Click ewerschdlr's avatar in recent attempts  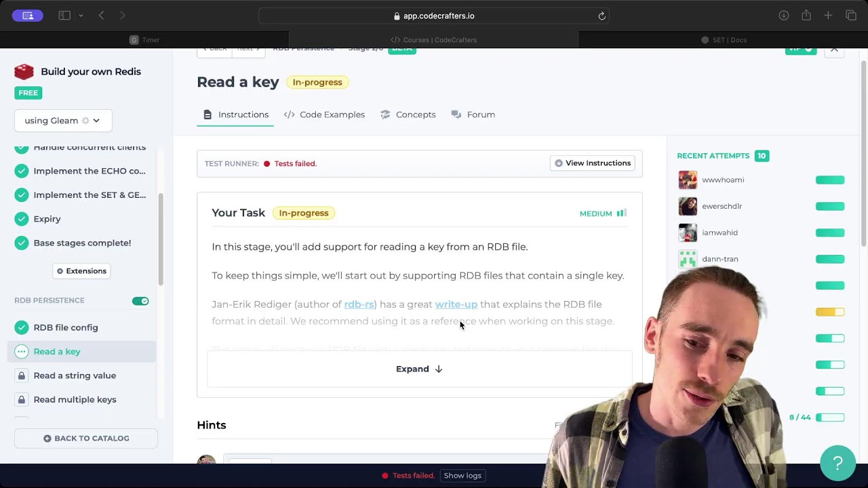(688, 206)
